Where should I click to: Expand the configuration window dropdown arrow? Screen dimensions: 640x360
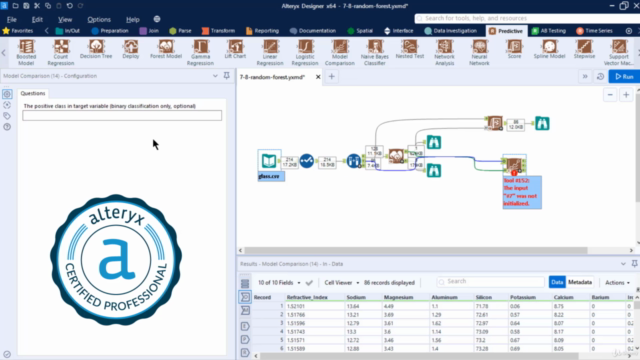pyautogui.click(x=215, y=76)
